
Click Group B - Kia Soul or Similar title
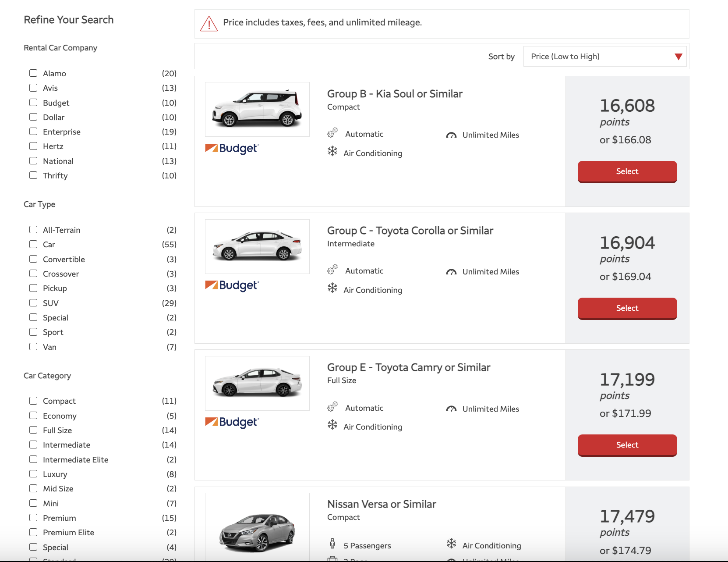click(x=395, y=94)
